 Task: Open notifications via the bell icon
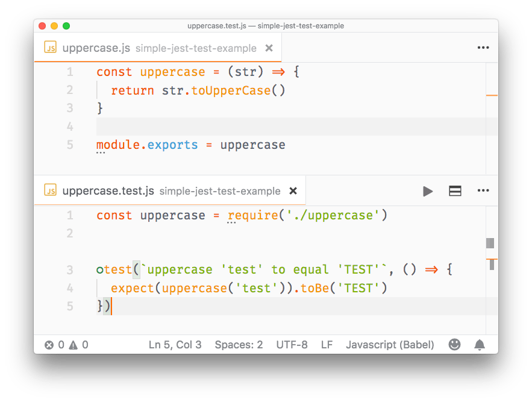click(480, 344)
